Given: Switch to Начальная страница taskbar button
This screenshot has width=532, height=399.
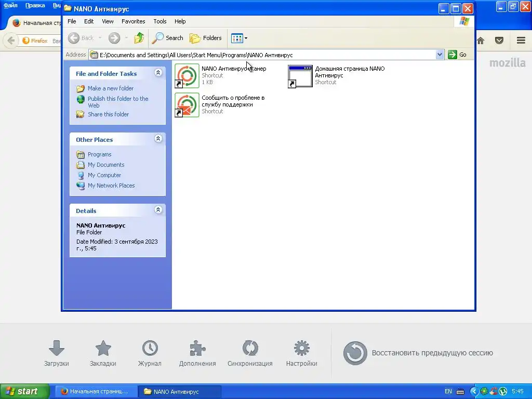Looking at the screenshot, I should pyautogui.click(x=96, y=391).
